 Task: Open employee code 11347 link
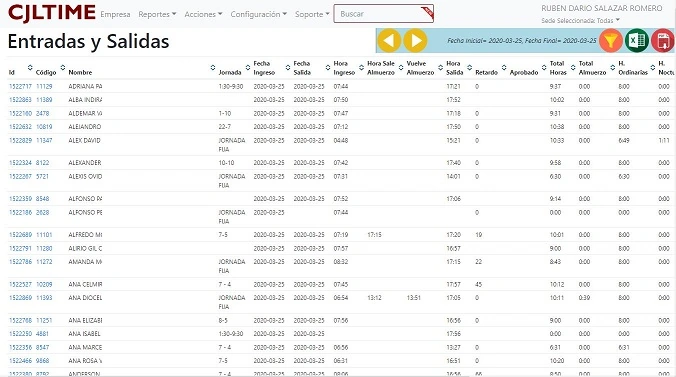(x=44, y=141)
